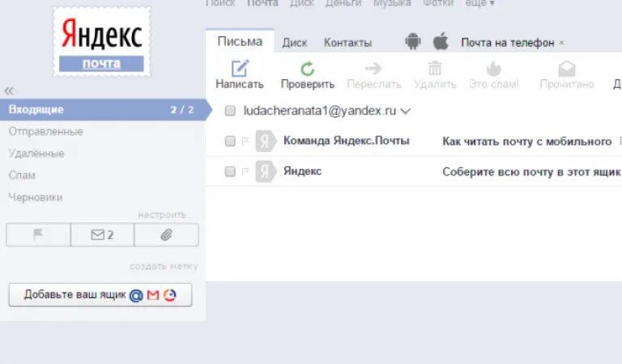Click the Проверить refresh icon
The image size is (622, 364).
[308, 69]
